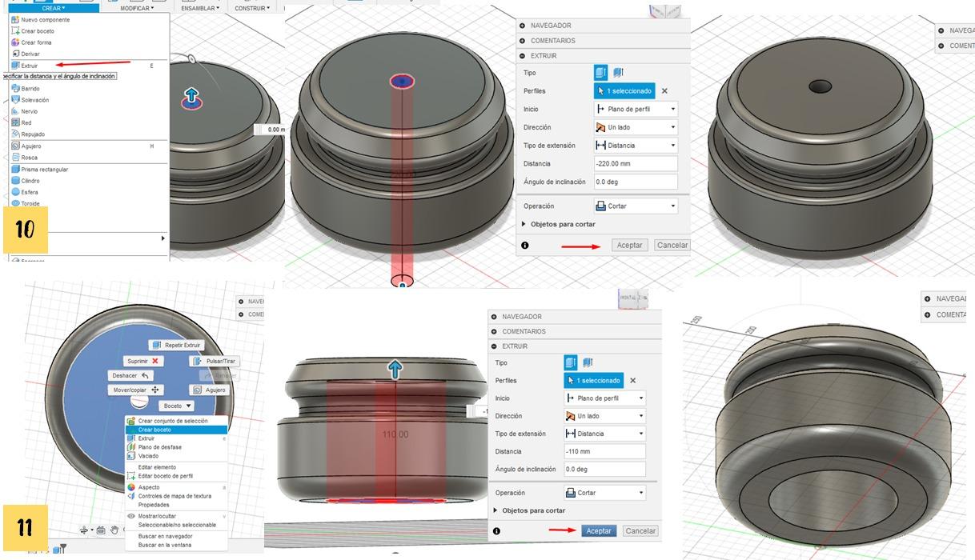Open the Boceto dropdown in marking menu
The height and width of the screenshot is (560, 975).
tap(178, 406)
